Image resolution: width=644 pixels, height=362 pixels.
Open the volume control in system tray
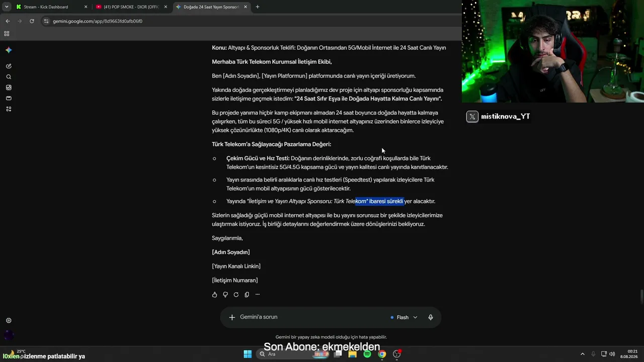(x=612, y=354)
